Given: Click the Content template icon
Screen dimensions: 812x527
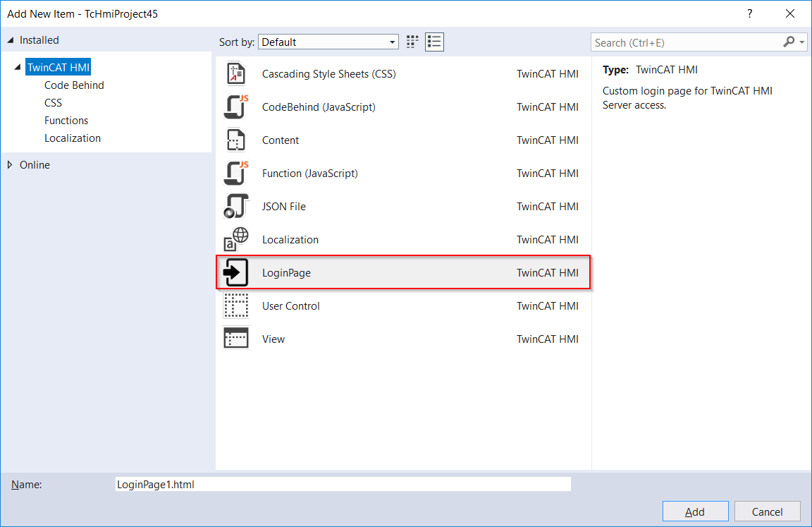Looking at the screenshot, I should tap(236, 140).
